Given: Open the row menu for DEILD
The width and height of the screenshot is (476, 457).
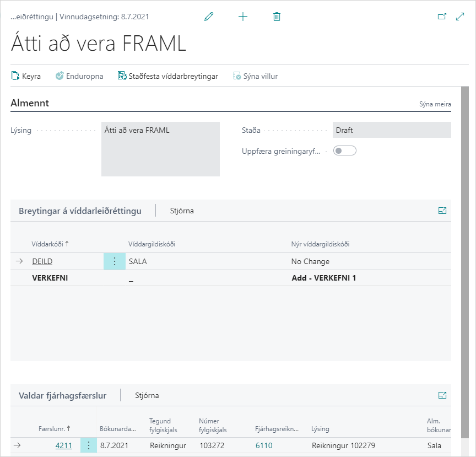Looking at the screenshot, I should [x=115, y=261].
